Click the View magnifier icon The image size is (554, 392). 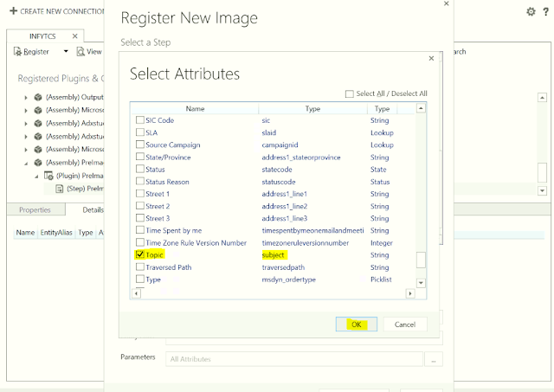[x=81, y=52]
